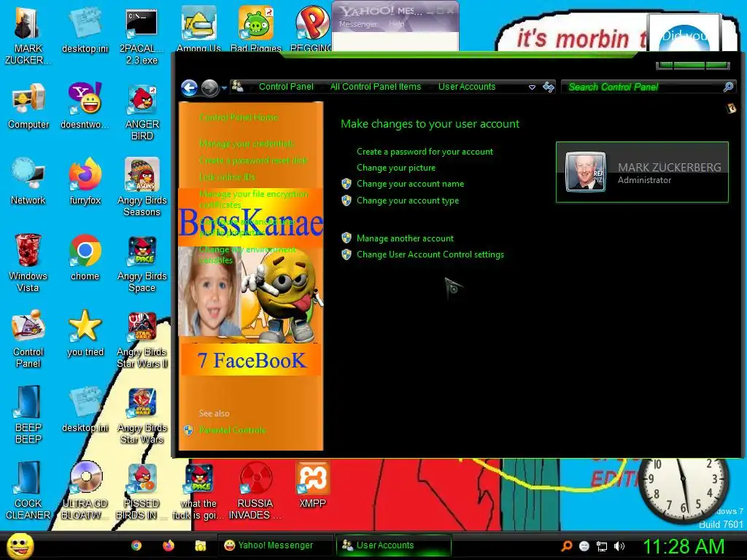Open Help menu in Yahoo Messenger window
Viewport: 747px width, 560px height.
click(396, 24)
